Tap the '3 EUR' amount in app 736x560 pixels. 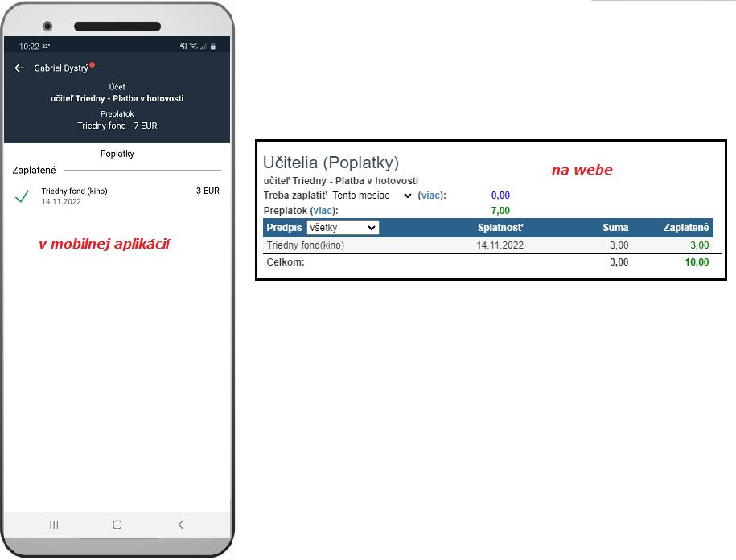tap(208, 191)
